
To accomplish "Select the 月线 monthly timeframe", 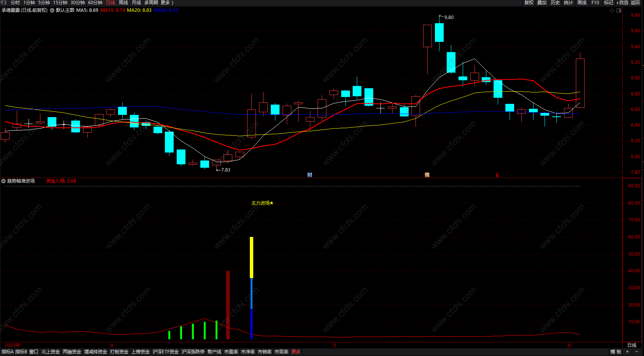I will pyautogui.click(x=136, y=3).
